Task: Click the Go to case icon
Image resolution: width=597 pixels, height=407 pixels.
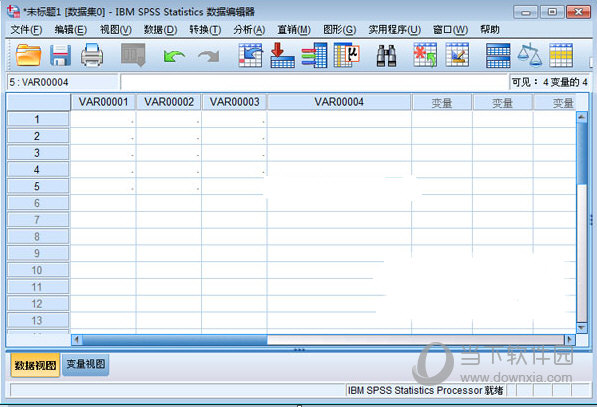Action: pos(251,55)
